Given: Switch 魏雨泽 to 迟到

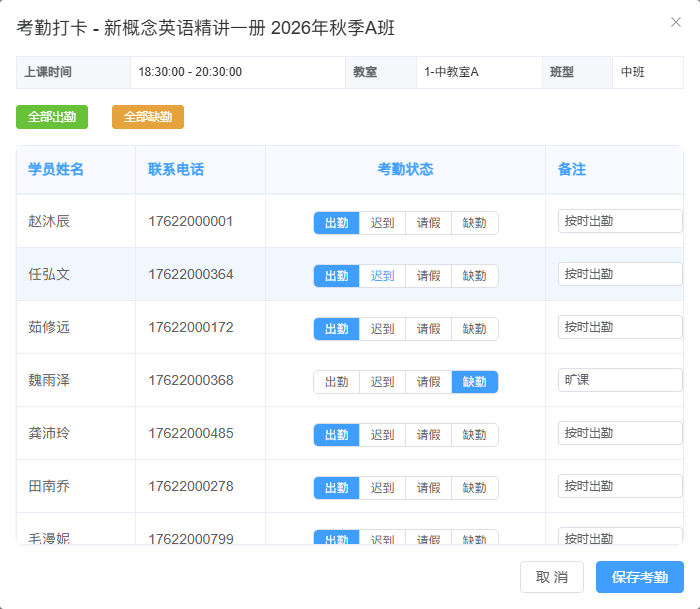Looking at the screenshot, I should 383,382.
